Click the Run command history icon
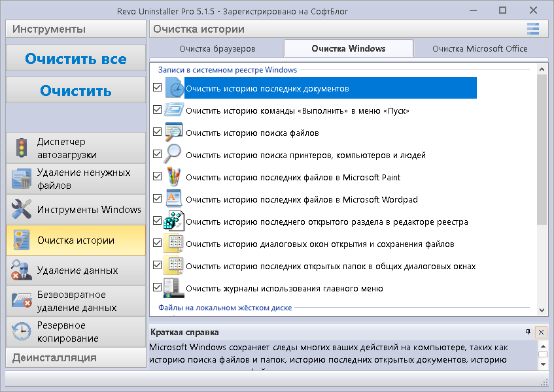Viewport: 554px width, 392px height. click(x=174, y=110)
